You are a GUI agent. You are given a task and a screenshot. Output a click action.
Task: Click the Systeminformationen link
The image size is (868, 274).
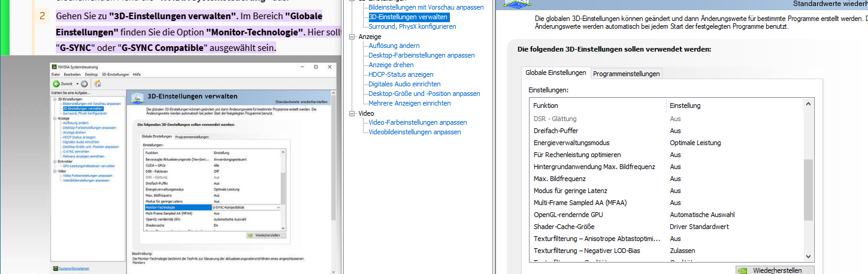click(74, 269)
